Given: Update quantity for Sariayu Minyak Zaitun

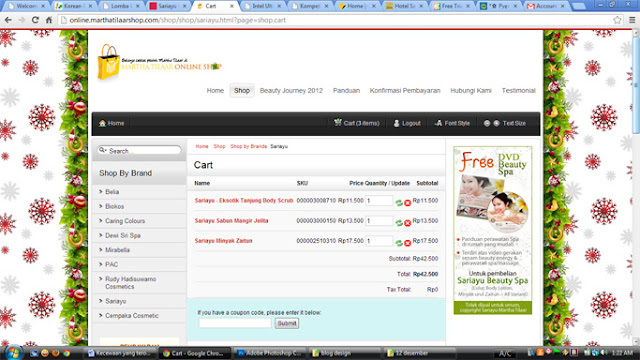Looking at the screenshot, I should click(x=399, y=243).
